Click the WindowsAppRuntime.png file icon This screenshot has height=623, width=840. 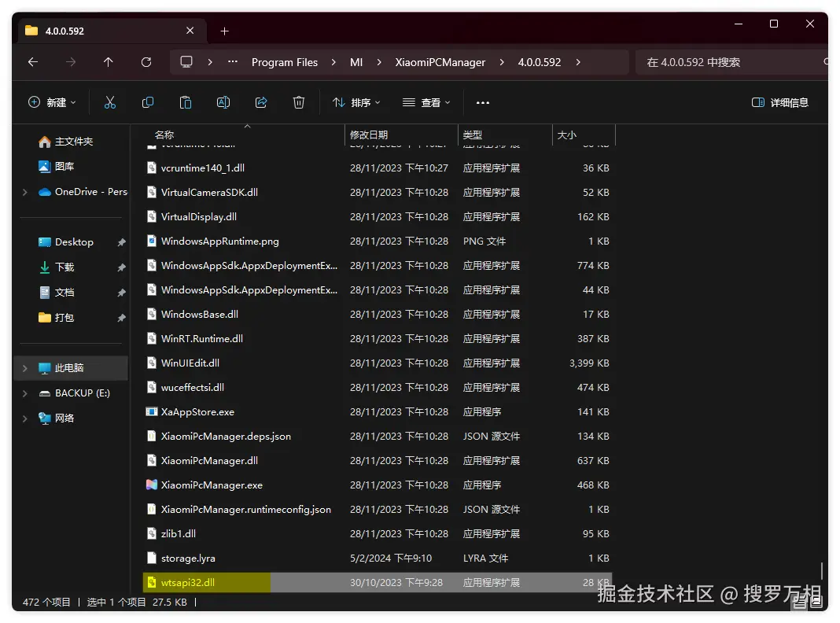coord(152,241)
